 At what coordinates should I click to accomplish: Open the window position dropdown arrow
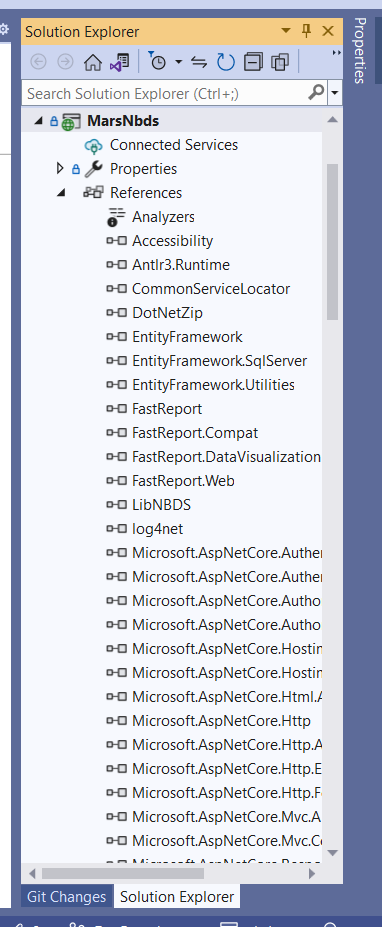click(286, 31)
